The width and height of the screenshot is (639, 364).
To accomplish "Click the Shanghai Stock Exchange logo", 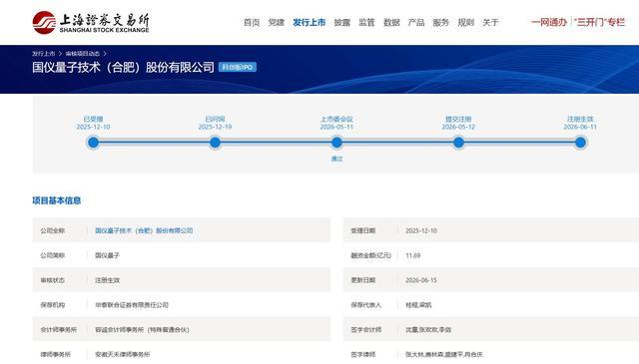I will click(x=91, y=22).
